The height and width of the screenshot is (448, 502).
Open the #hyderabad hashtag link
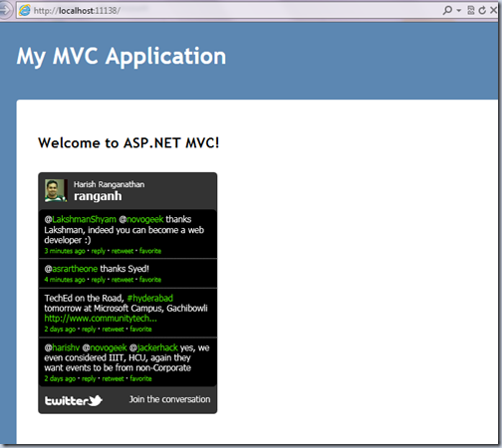[150, 298]
